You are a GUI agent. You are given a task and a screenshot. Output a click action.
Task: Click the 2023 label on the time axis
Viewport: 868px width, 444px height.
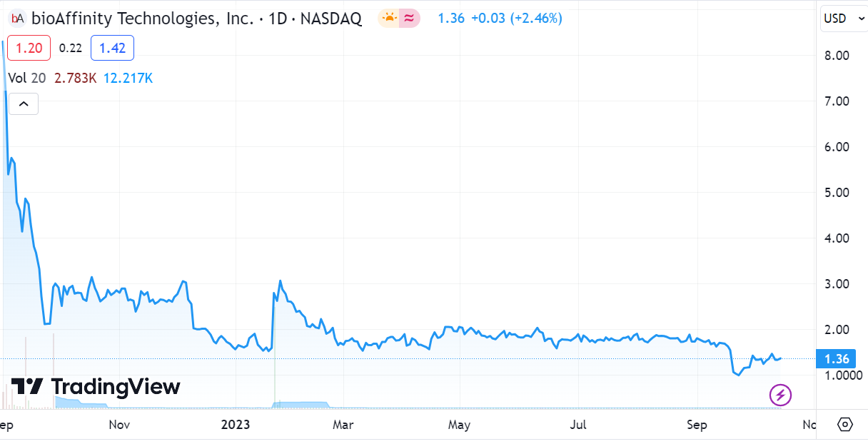coord(236,425)
